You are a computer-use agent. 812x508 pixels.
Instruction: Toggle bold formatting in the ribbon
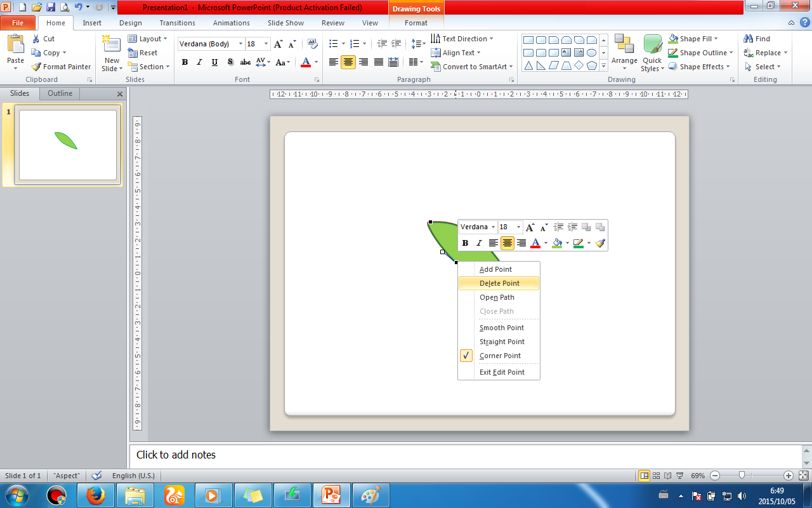point(185,62)
